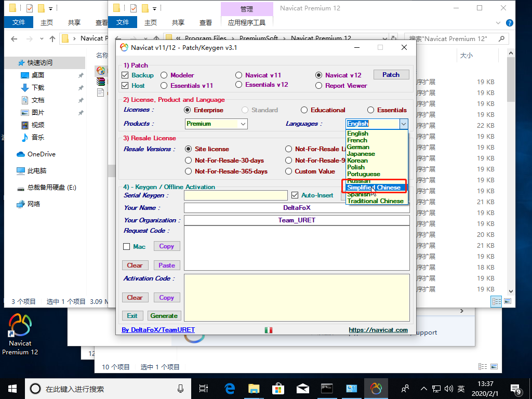
Task: Select Navicat v11 radio button
Action: 239,75
